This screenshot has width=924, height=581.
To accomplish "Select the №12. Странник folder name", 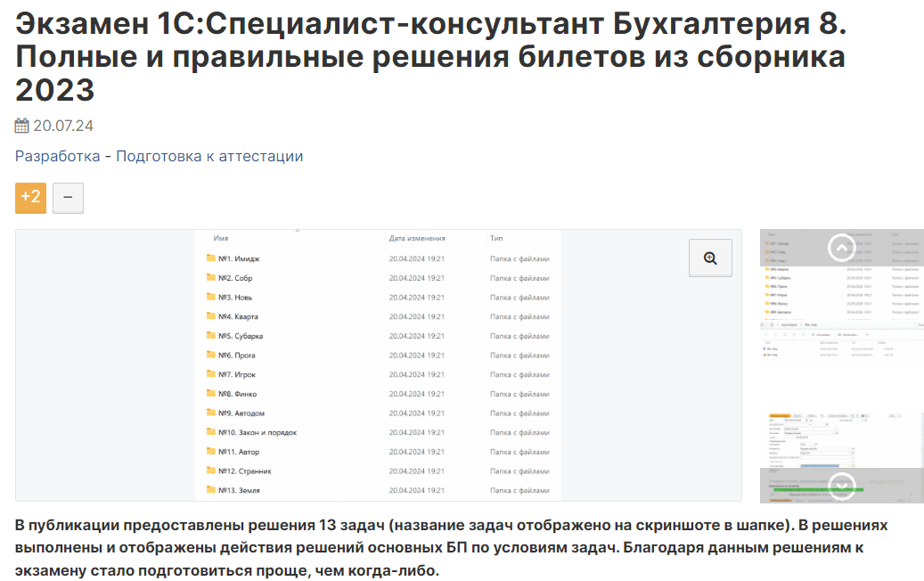I will pos(244,471).
